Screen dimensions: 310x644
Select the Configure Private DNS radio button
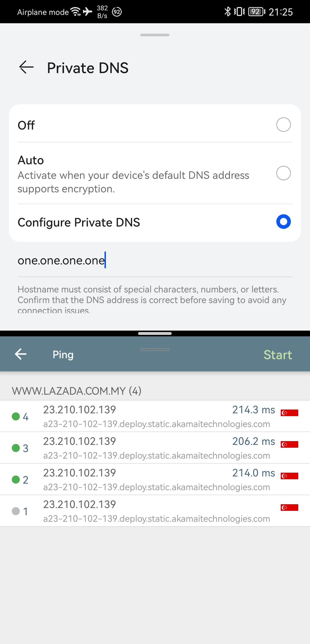click(283, 222)
